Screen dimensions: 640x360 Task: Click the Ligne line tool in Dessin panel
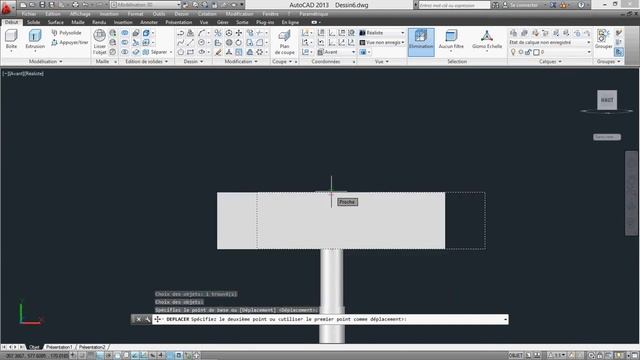(x=190, y=42)
